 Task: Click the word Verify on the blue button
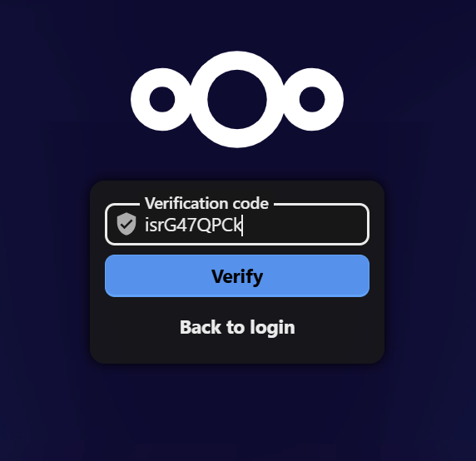(x=237, y=277)
